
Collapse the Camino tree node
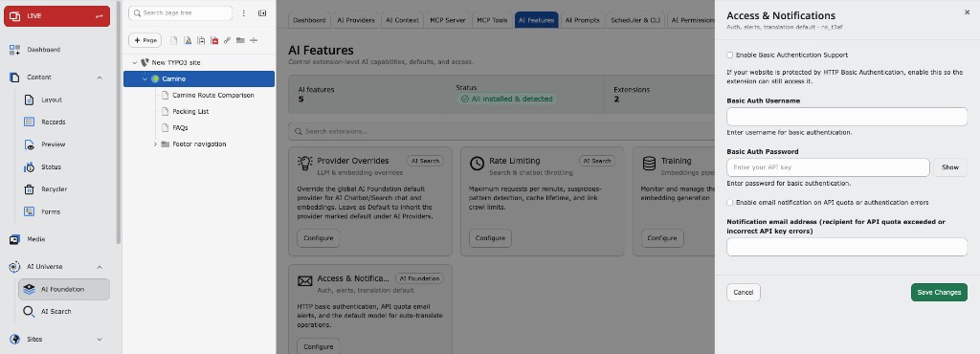point(145,78)
